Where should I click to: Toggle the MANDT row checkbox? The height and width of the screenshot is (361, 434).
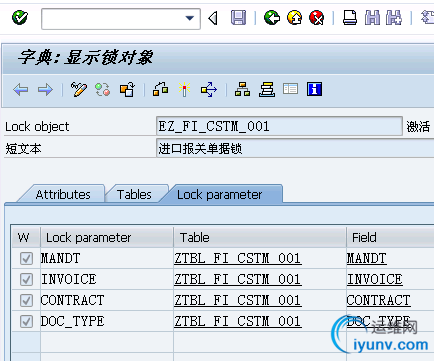(26, 258)
